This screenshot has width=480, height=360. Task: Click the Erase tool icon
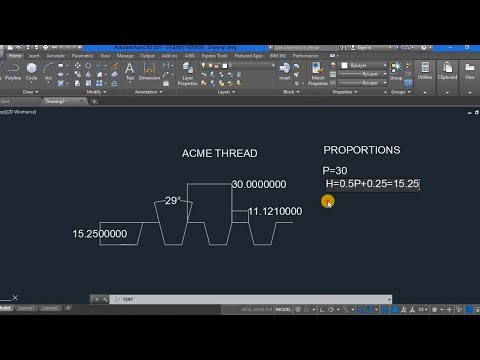point(115,66)
